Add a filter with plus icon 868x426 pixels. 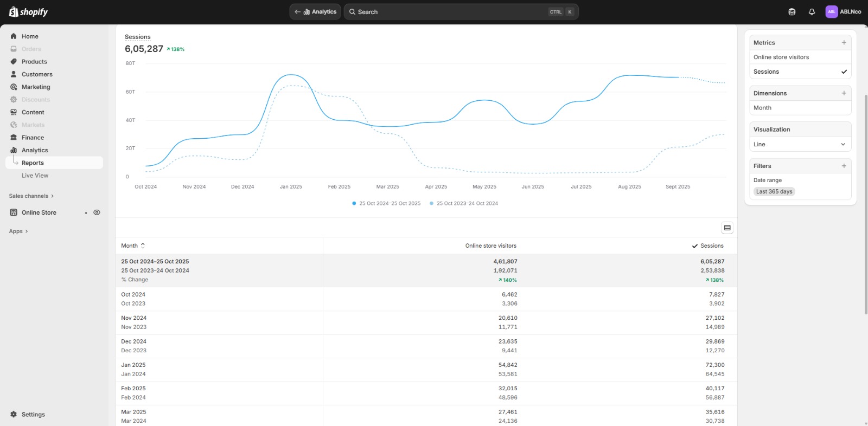coord(844,166)
